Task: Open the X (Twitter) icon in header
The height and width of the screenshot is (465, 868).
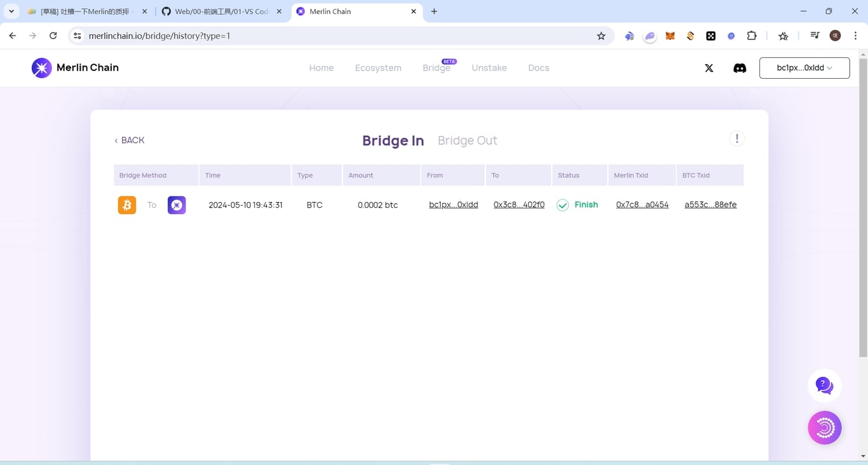Action: (x=709, y=68)
